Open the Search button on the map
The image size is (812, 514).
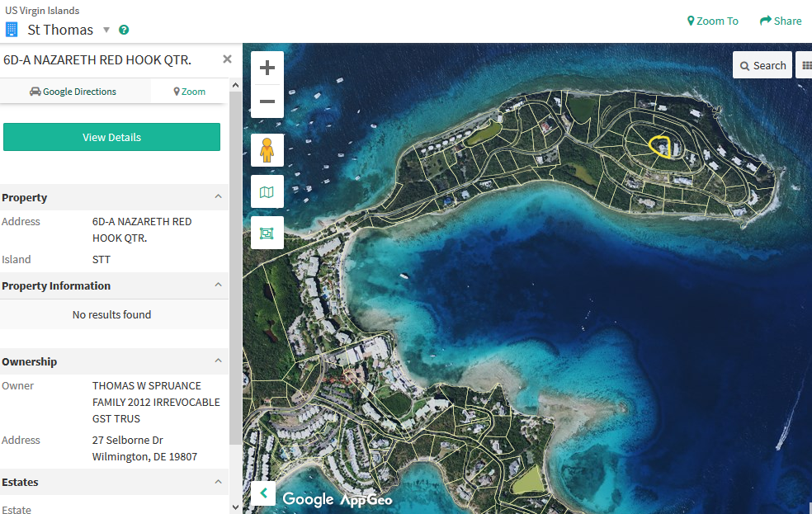(x=762, y=65)
